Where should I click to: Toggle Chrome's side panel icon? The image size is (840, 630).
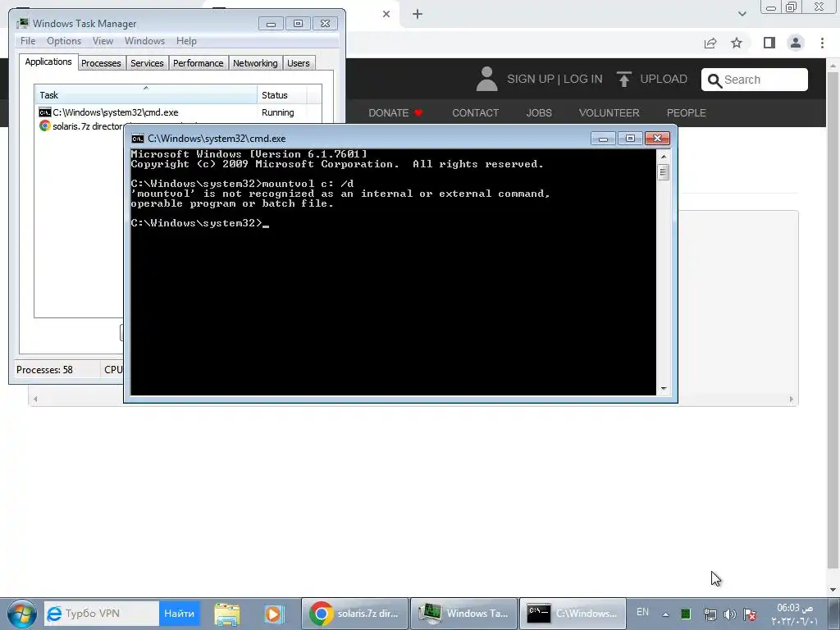coord(769,43)
